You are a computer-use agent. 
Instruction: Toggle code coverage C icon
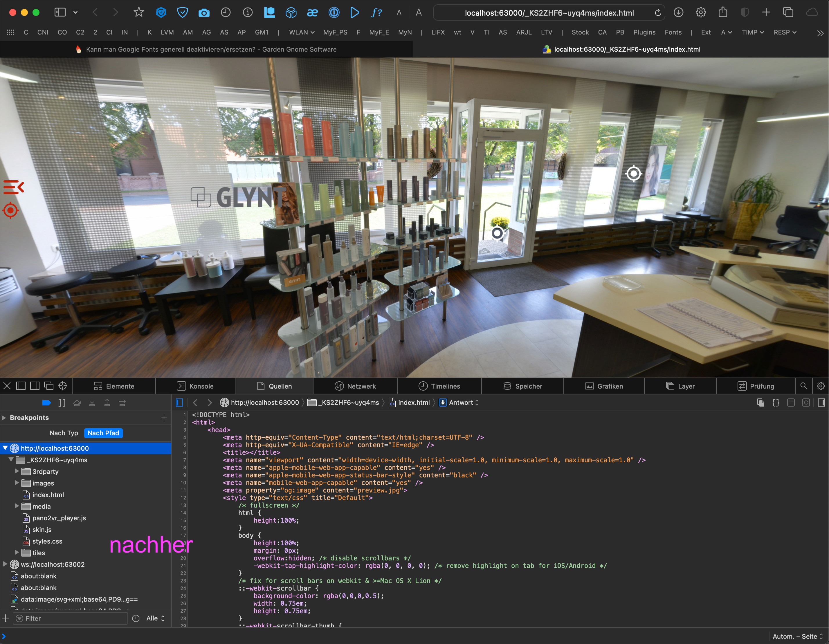pos(806,403)
